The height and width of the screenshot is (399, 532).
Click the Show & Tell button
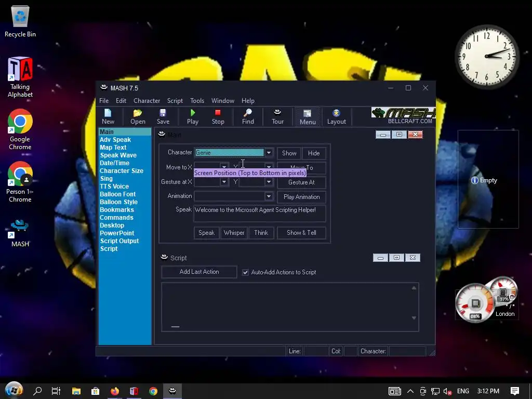[301, 233]
